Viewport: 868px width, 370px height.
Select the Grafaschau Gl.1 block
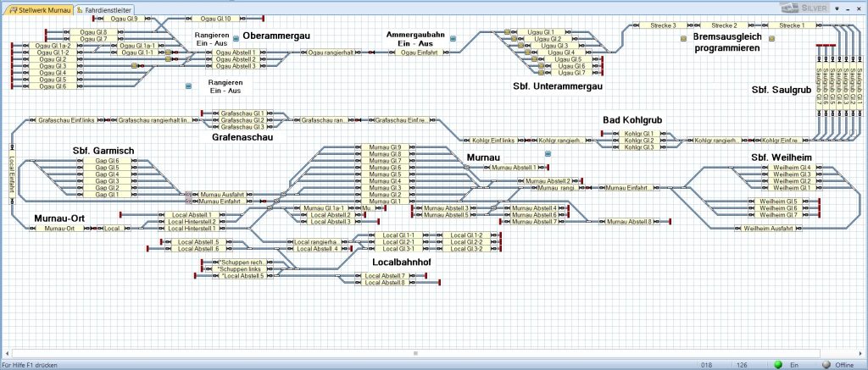pyautogui.click(x=242, y=113)
